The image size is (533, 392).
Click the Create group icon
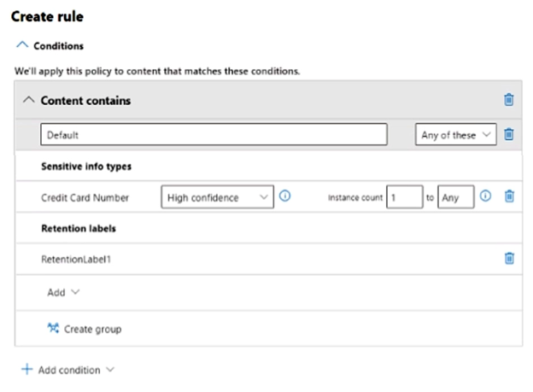[x=54, y=328]
